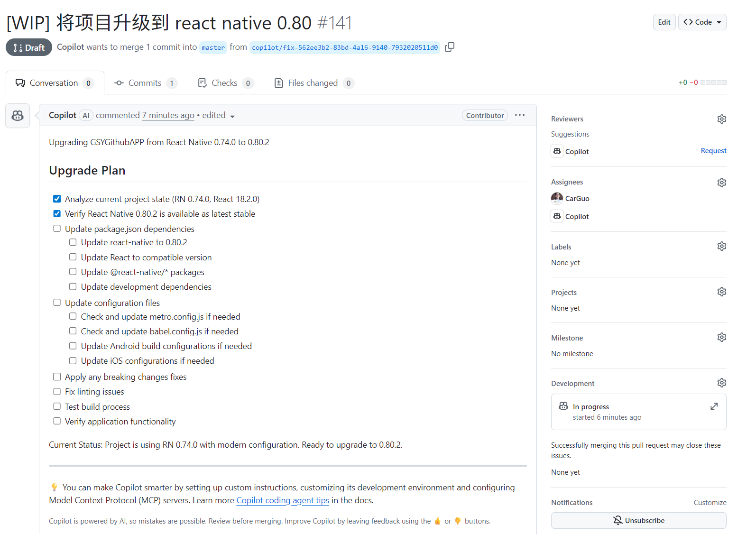This screenshot has height=534, width=756.
Task: Check Update react-native to 0.80.2
Action: (73, 242)
